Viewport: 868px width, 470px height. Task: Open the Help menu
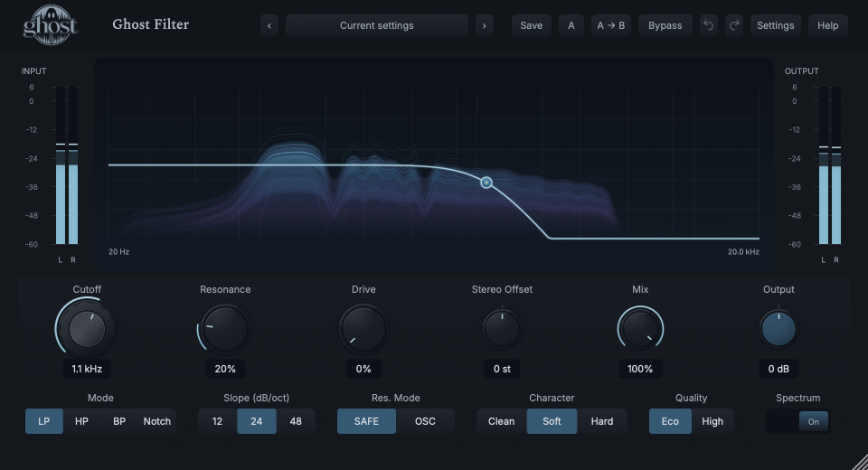[x=828, y=25]
